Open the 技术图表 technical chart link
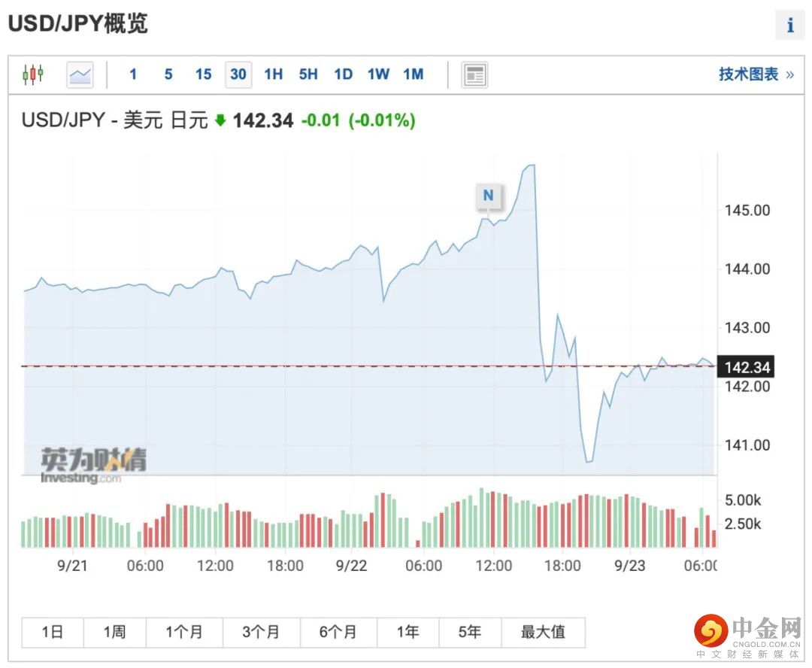Viewport: 812px width, 668px height. pyautogui.click(x=749, y=74)
